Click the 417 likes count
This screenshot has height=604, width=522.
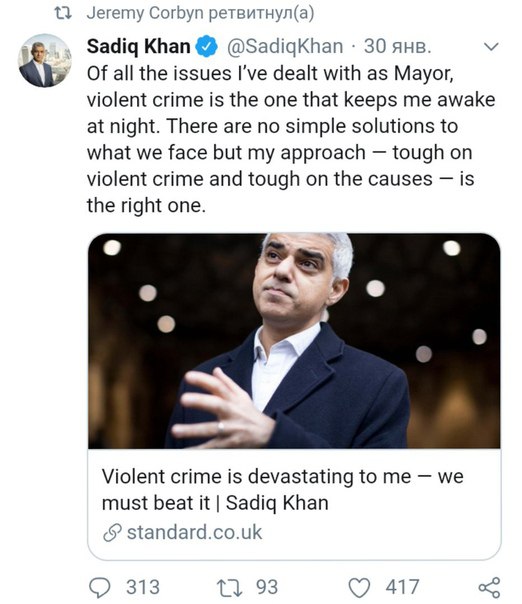tap(402, 587)
